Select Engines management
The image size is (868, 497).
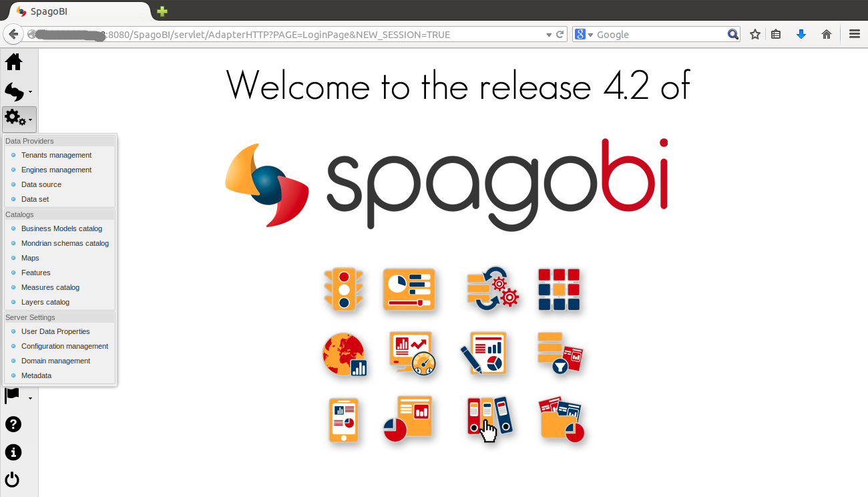click(56, 170)
